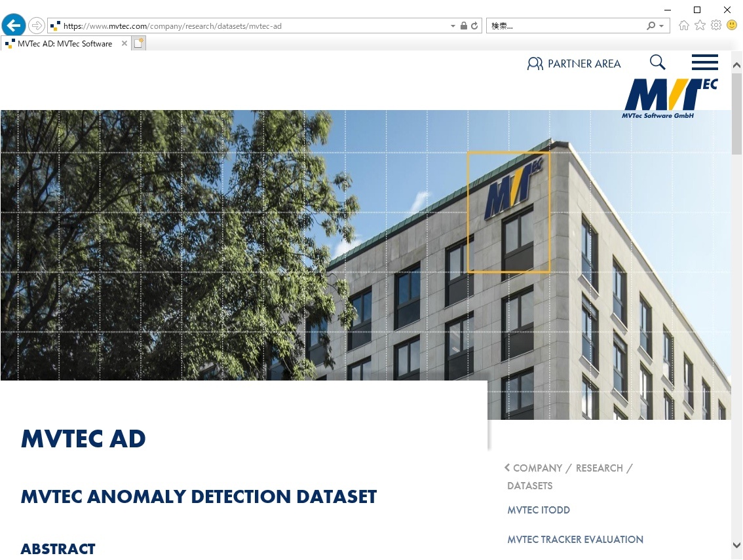Close the MVTec AD tab
The height and width of the screenshot is (560, 743).
click(124, 43)
